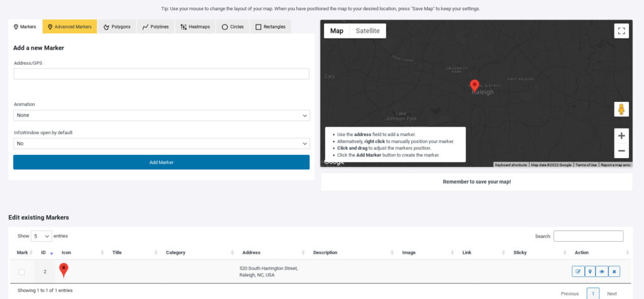
Task: Switch to the Polygons tab
Action: 117,27
